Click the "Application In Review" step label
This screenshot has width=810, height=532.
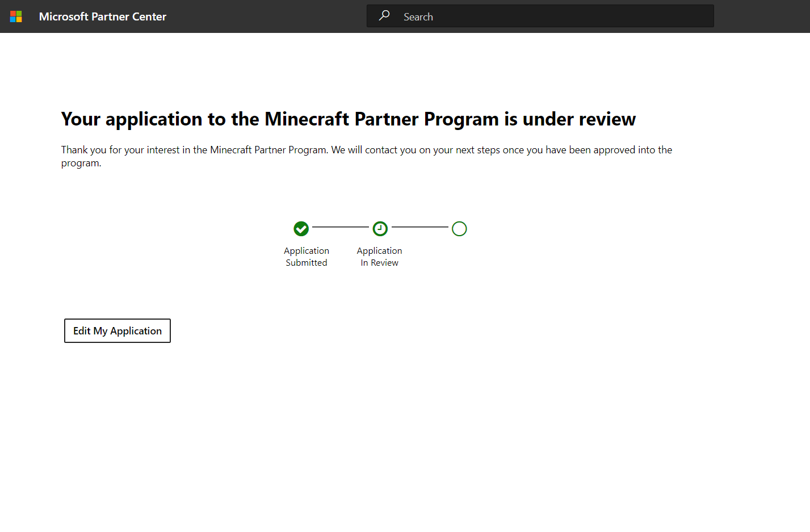pyautogui.click(x=380, y=257)
